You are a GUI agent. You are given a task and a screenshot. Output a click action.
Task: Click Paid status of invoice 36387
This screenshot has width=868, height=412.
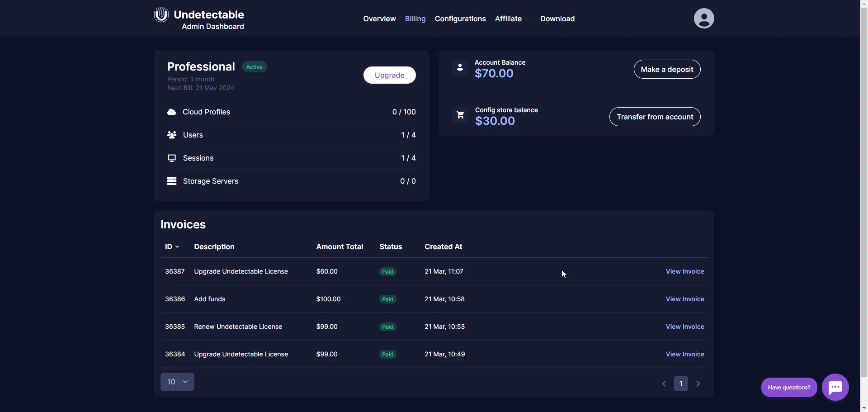coord(388,272)
